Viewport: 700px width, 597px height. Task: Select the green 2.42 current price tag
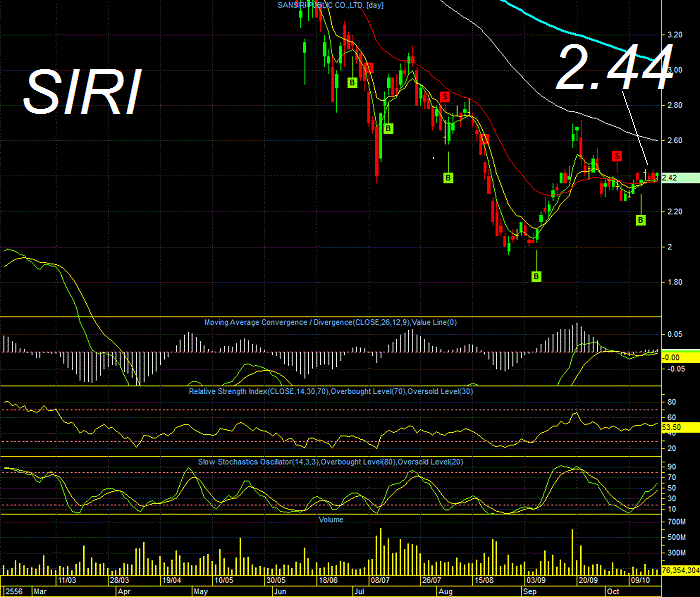tap(680, 178)
